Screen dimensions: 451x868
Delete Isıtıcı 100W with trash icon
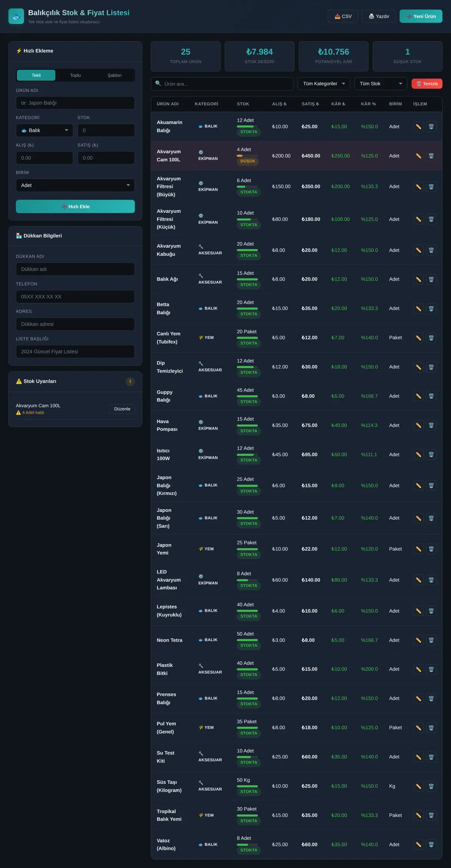tap(431, 455)
